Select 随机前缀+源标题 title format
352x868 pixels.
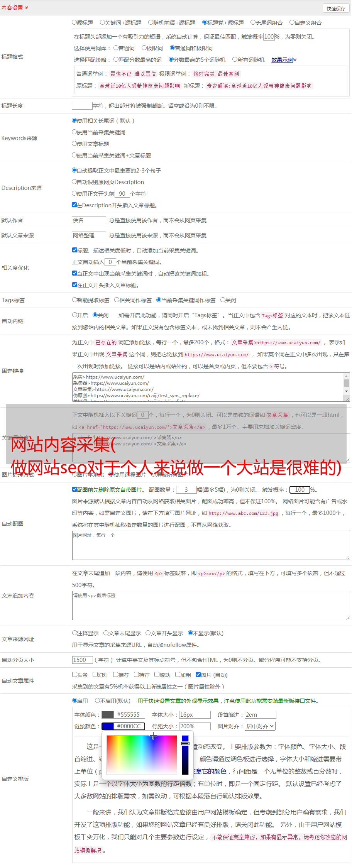(x=151, y=22)
